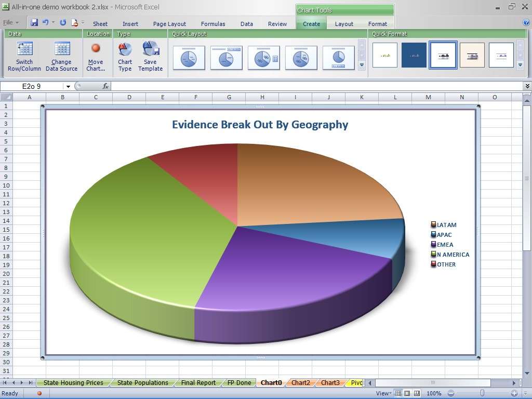
Task: Click the zoom slider in status bar
Action: pos(482,393)
